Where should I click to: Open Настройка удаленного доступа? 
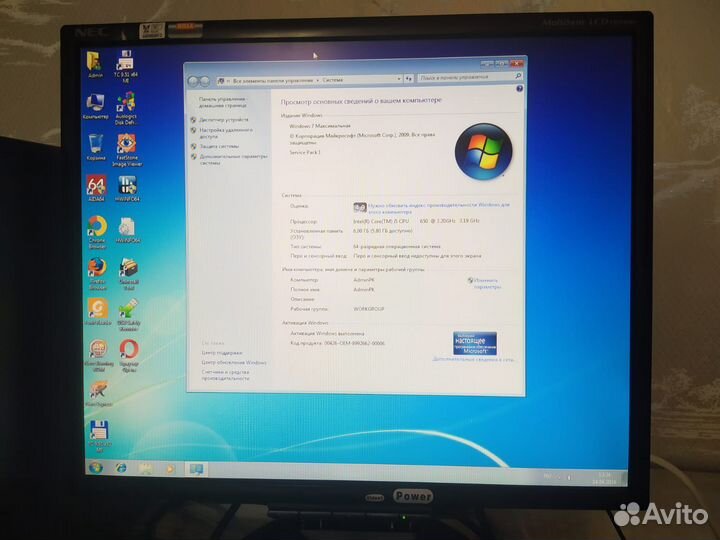(226, 133)
